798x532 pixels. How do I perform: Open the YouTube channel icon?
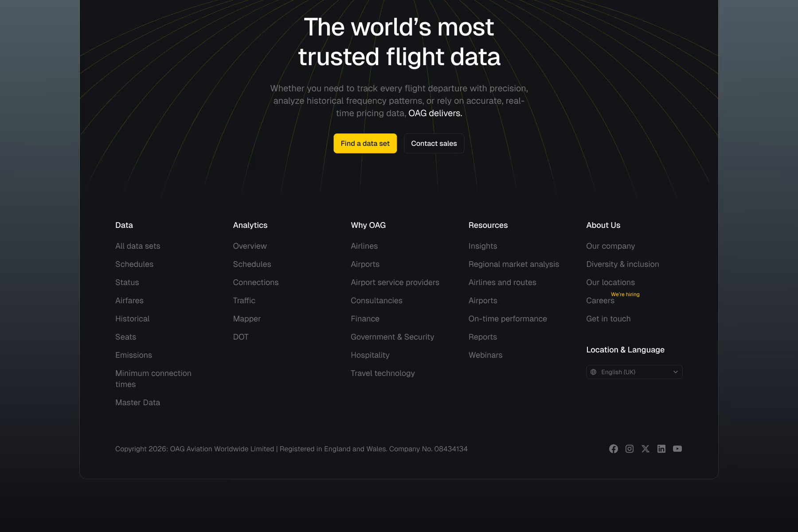coord(677,449)
